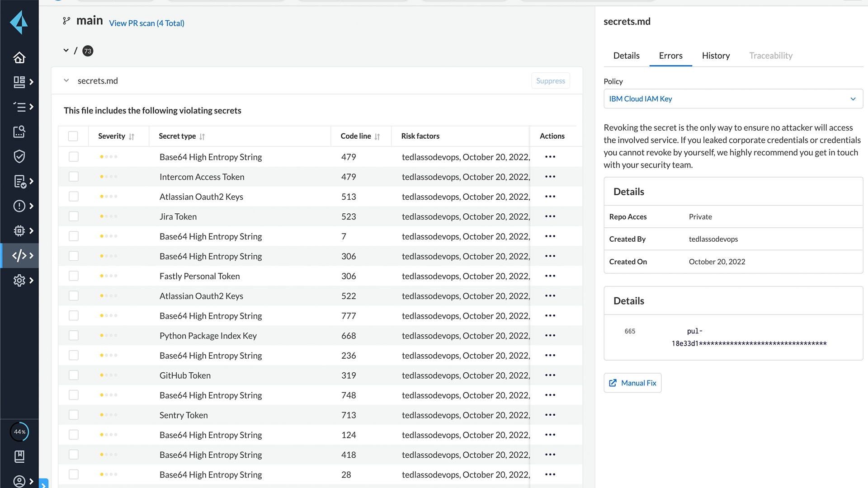Collapse the secrets.md file section
Image resolution: width=868 pixels, height=488 pixels.
(66, 80)
